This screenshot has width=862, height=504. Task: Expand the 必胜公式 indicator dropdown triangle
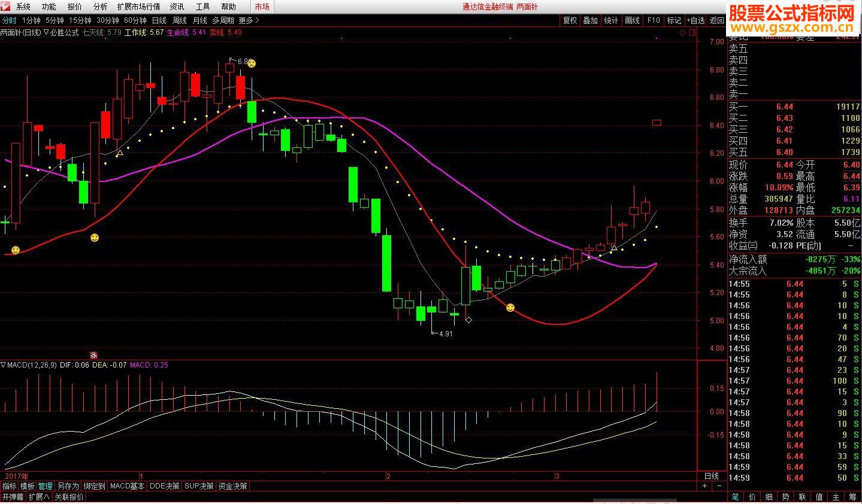click(46, 33)
